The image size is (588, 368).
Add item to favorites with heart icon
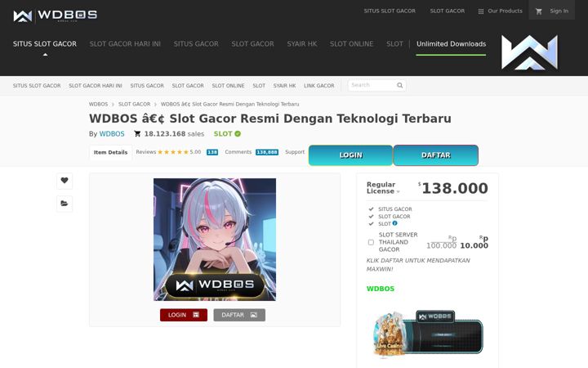(65, 181)
